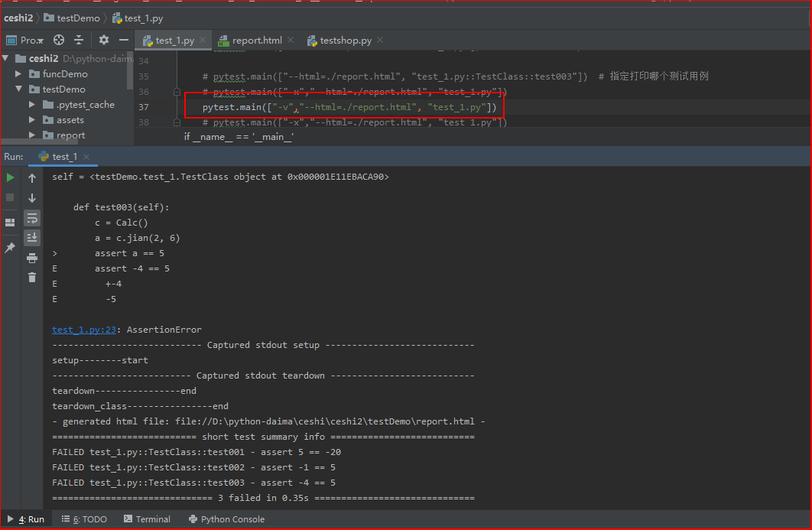The width and height of the screenshot is (812, 530).
Task: Close the report.html editor tab
Action: pos(291,40)
